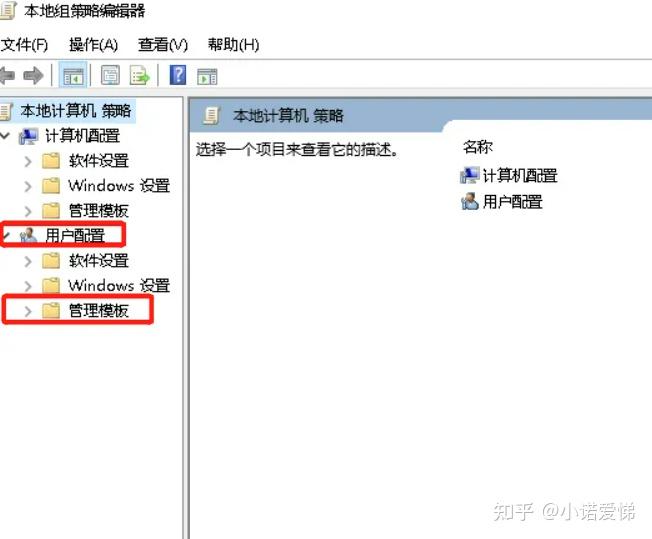Expand 管理模板 under 用户配置
The width and height of the screenshot is (652, 539).
point(28,311)
